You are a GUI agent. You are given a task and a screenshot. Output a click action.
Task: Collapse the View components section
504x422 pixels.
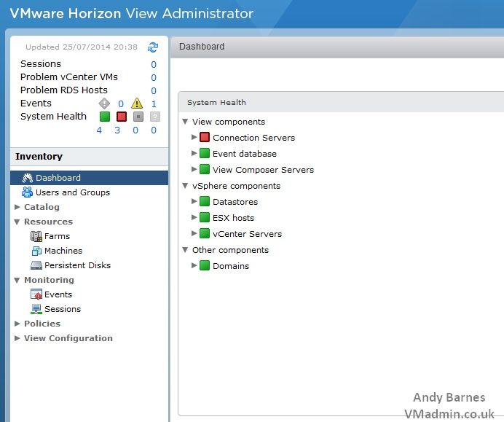[x=185, y=122]
